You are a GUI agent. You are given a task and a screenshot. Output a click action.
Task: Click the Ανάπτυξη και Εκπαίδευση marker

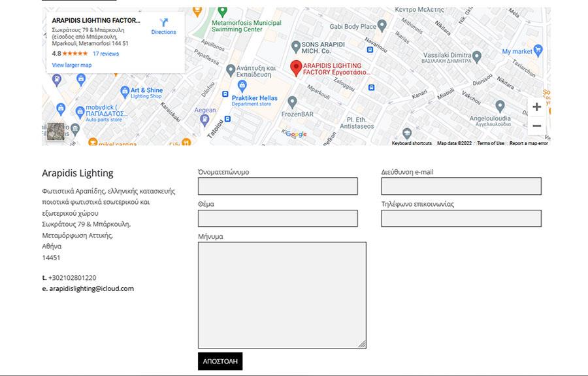click(x=231, y=71)
